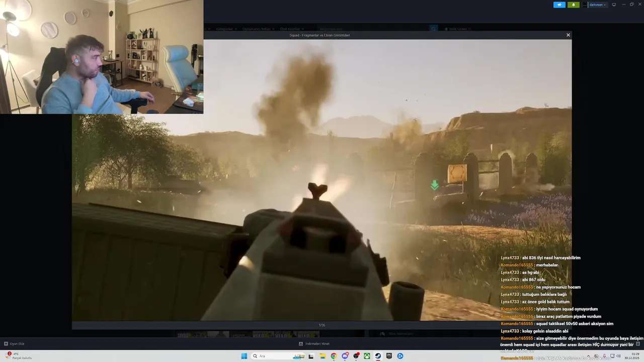
Task: Click the Steam store search field
Action: pyautogui.click(x=372, y=29)
